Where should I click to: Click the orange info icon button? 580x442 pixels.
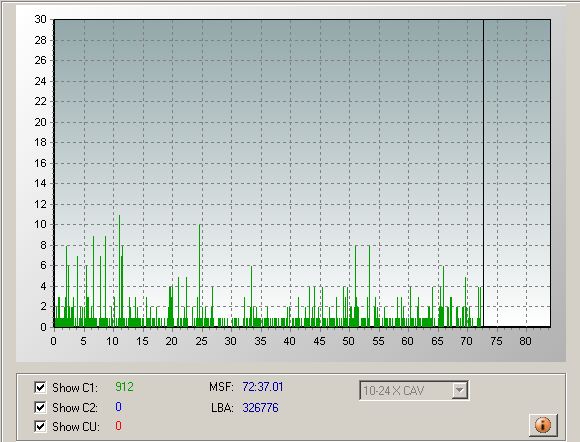point(543,425)
